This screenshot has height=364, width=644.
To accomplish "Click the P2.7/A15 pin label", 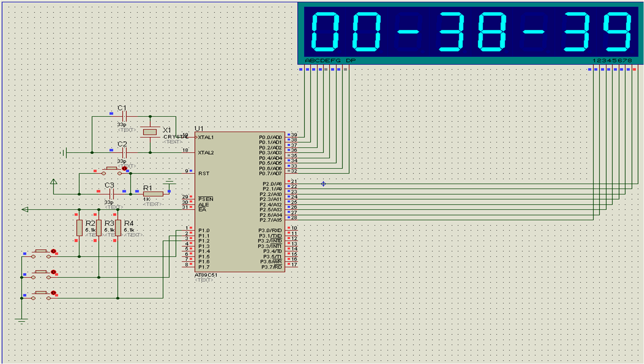I will pyautogui.click(x=270, y=220).
